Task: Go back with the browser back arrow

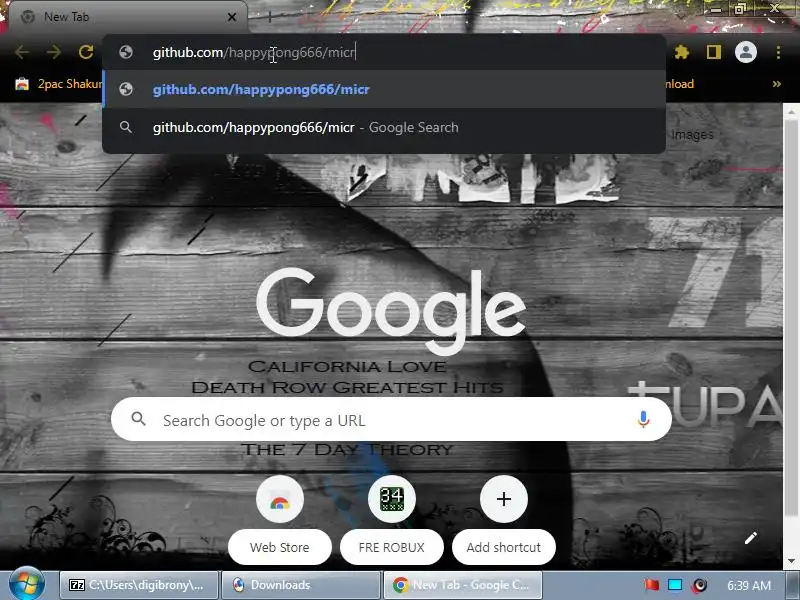Action: (x=22, y=52)
